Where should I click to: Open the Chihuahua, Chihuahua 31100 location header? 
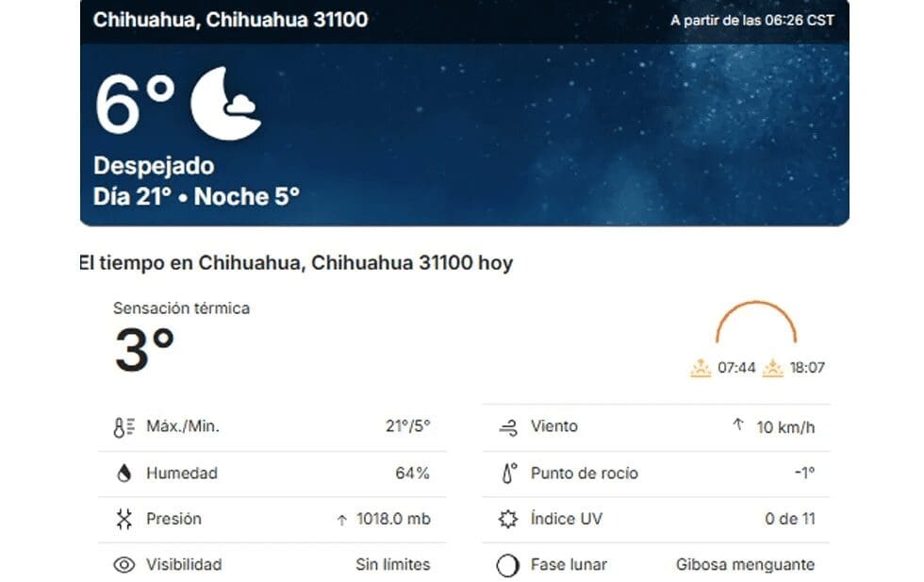(x=229, y=19)
